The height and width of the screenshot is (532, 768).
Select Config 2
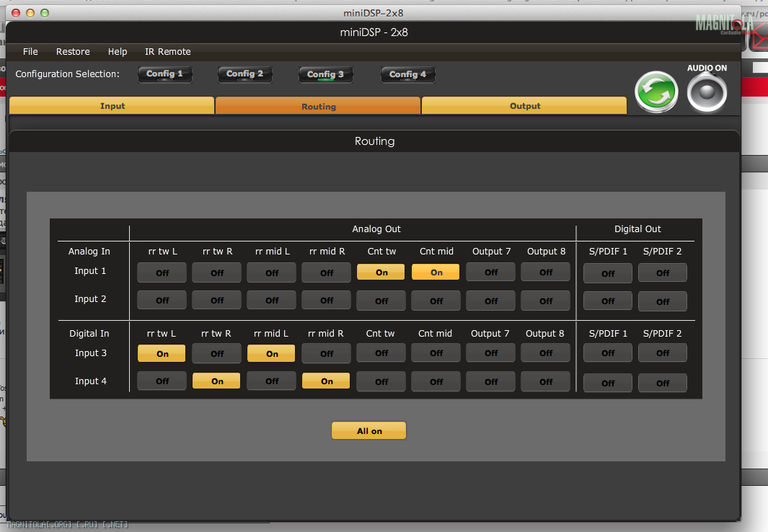click(245, 74)
